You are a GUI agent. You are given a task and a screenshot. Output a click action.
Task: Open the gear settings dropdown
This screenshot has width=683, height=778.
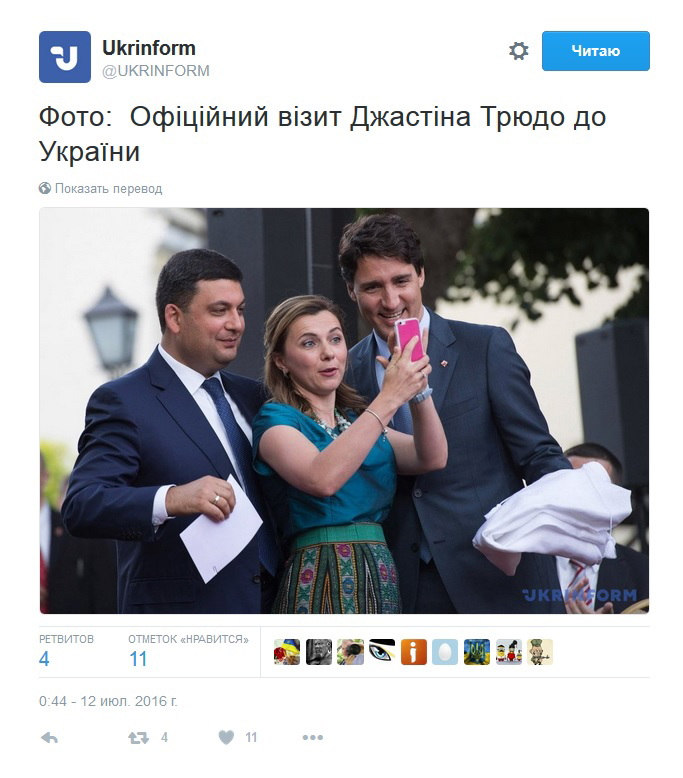(x=518, y=51)
